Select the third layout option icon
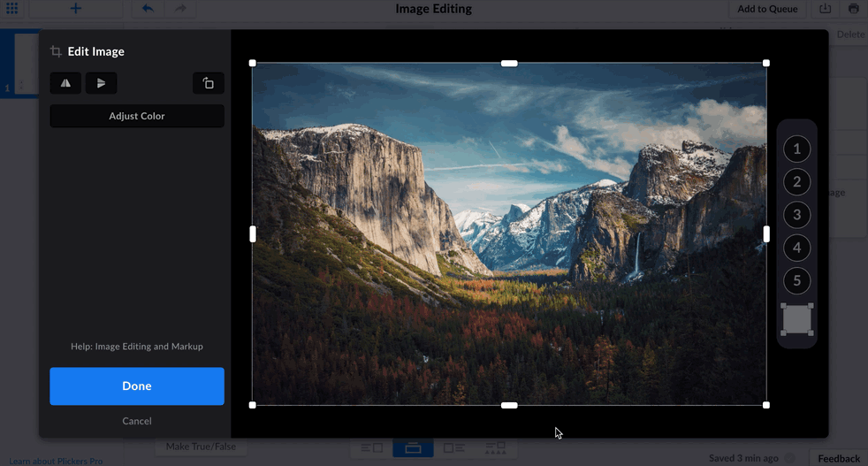This screenshot has width=868, height=466. point(454,447)
